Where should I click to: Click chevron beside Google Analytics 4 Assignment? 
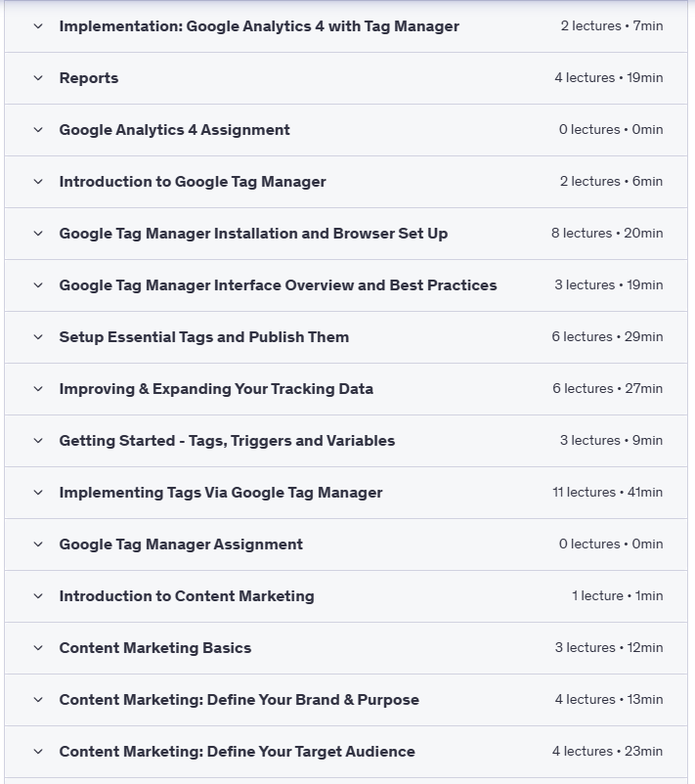click(x=38, y=130)
